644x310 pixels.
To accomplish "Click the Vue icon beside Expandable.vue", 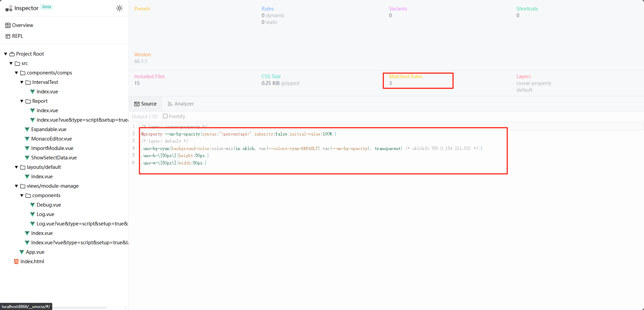I will pos(27,129).
